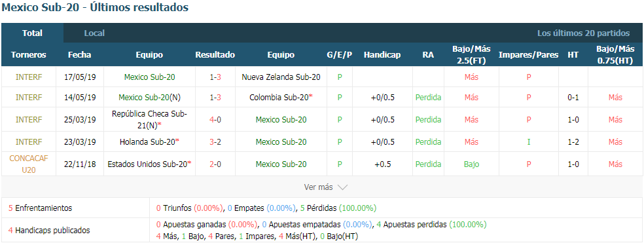Viewport: 644px width, 243px height.
Task: Click the 3-2 result against Holanda
Action: pos(215,141)
